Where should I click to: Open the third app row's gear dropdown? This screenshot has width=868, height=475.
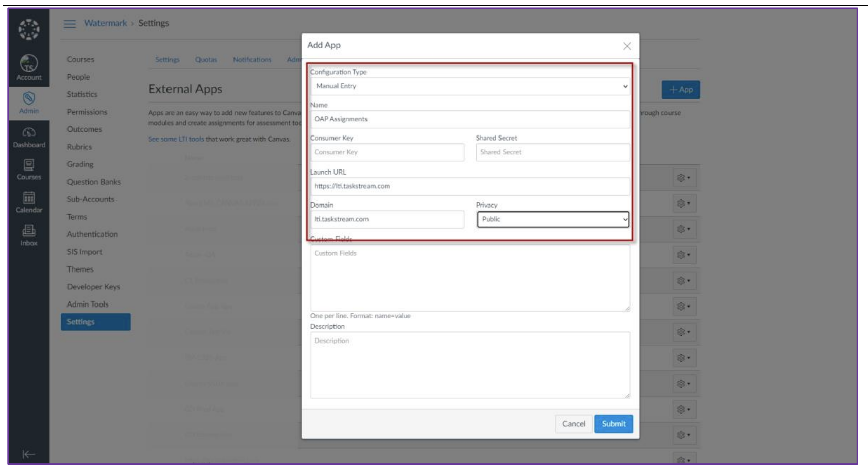click(x=683, y=229)
